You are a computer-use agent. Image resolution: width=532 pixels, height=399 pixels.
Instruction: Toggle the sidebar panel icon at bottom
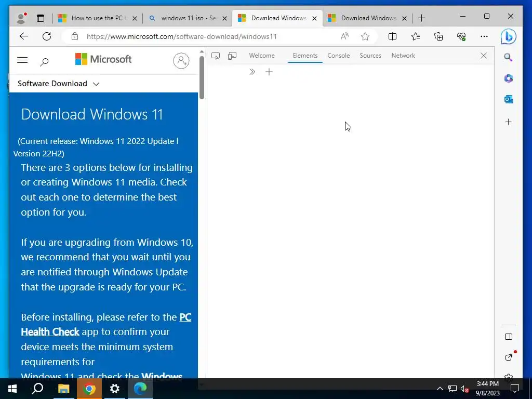(x=508, y=337)
